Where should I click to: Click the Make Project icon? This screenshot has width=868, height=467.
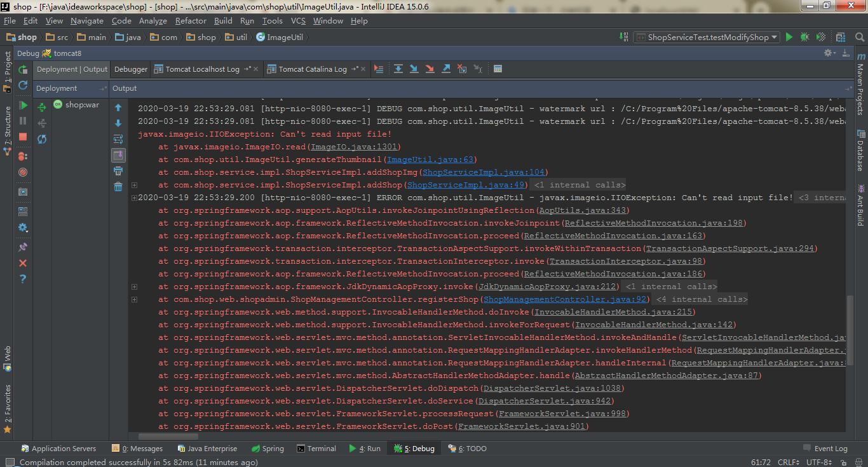coord(623,37)
